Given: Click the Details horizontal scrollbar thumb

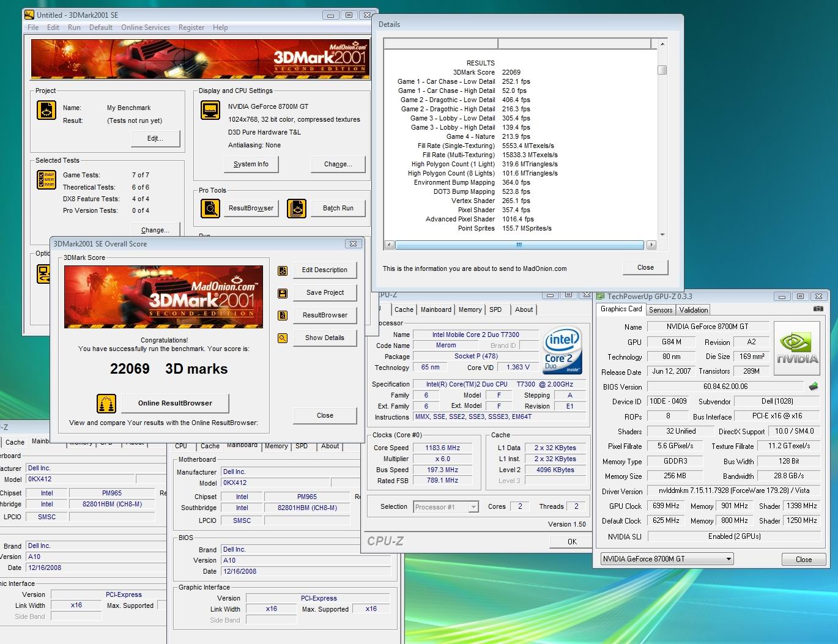Looking at the screenshot, I should coord(519,245).
